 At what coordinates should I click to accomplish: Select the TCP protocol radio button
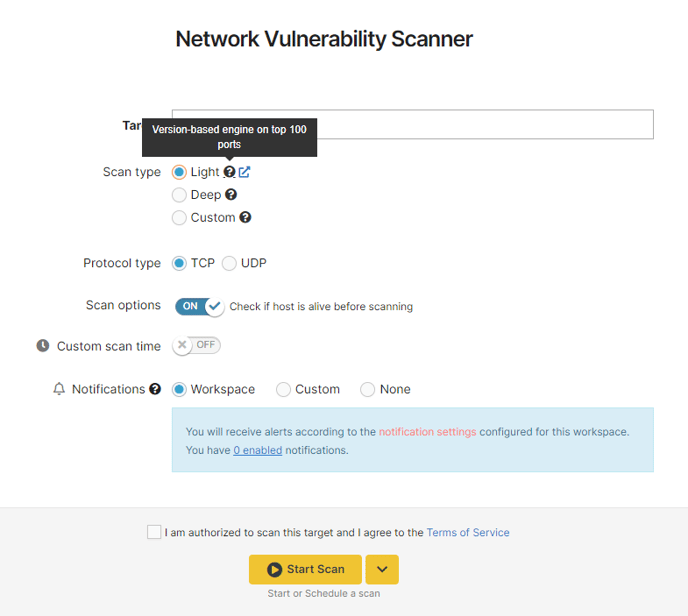tap(179, 263)
